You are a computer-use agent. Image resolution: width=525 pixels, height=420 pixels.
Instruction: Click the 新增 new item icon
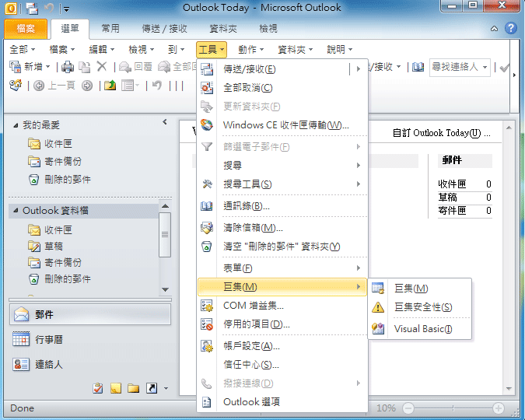15,67
